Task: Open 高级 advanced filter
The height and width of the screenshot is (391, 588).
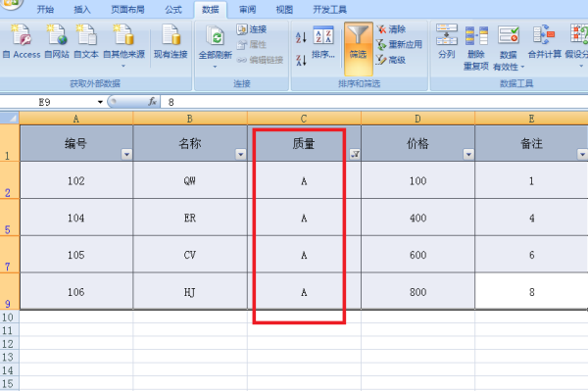Action: pos(391,60)
